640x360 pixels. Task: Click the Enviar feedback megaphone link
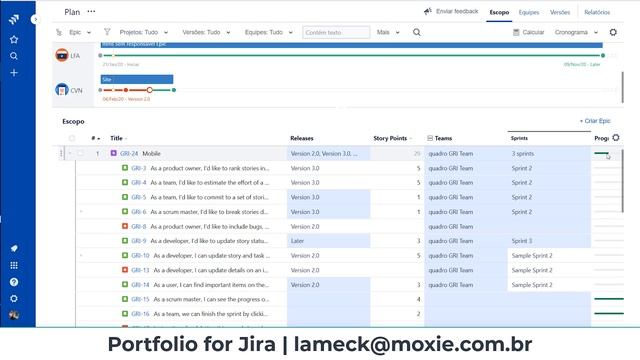pyautogui.click(x=451, y=11)
